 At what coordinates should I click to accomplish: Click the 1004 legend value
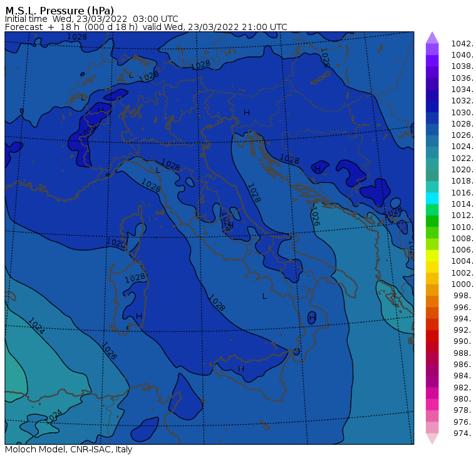pos(462,261)
